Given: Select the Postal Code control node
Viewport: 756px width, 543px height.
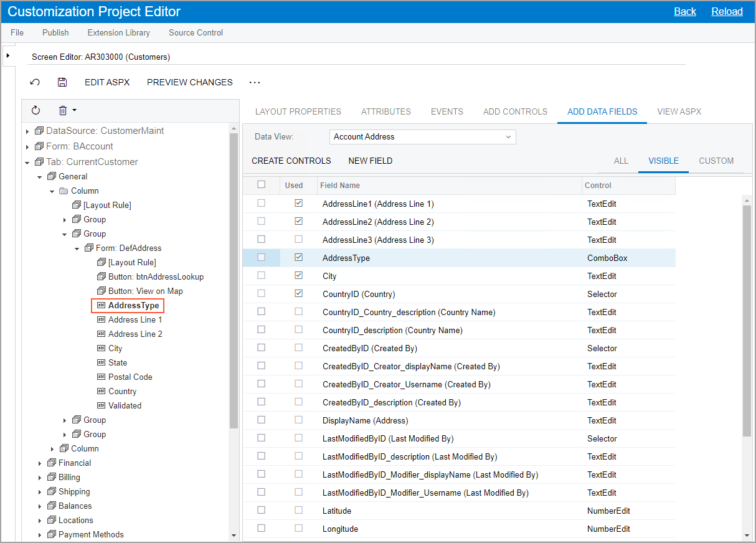Looking at the screenshot, I should pos(130,377).
